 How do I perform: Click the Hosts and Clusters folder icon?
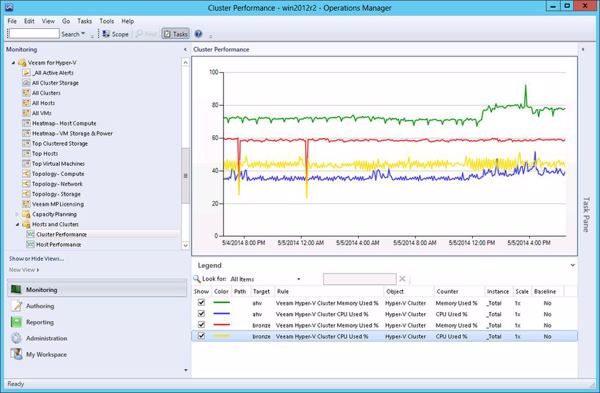(x=26, y=224)
